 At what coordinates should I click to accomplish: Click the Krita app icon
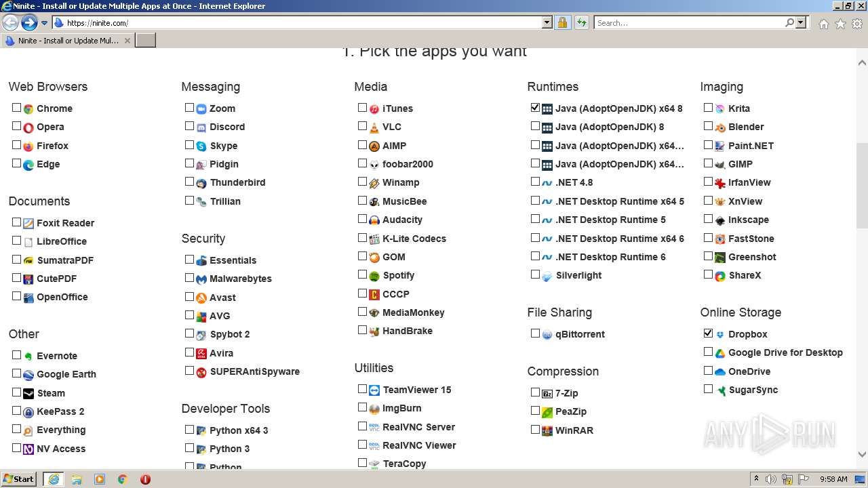(x=720, y=109)
